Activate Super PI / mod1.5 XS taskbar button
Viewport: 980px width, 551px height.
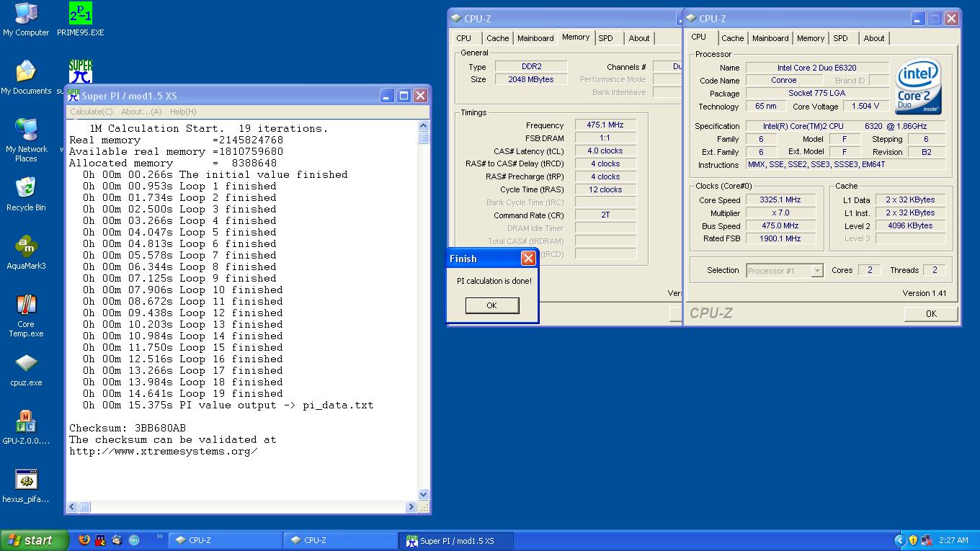457,540
